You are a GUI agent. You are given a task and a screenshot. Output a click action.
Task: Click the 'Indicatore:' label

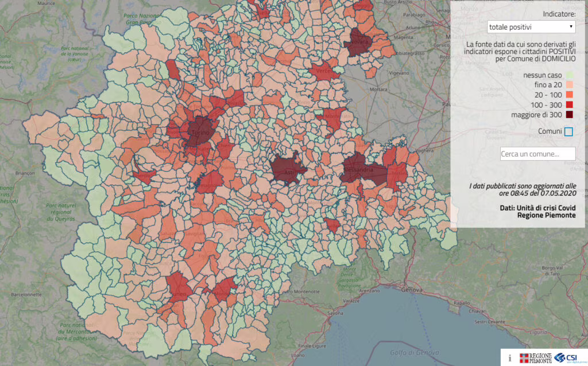(x=559, y=14)
